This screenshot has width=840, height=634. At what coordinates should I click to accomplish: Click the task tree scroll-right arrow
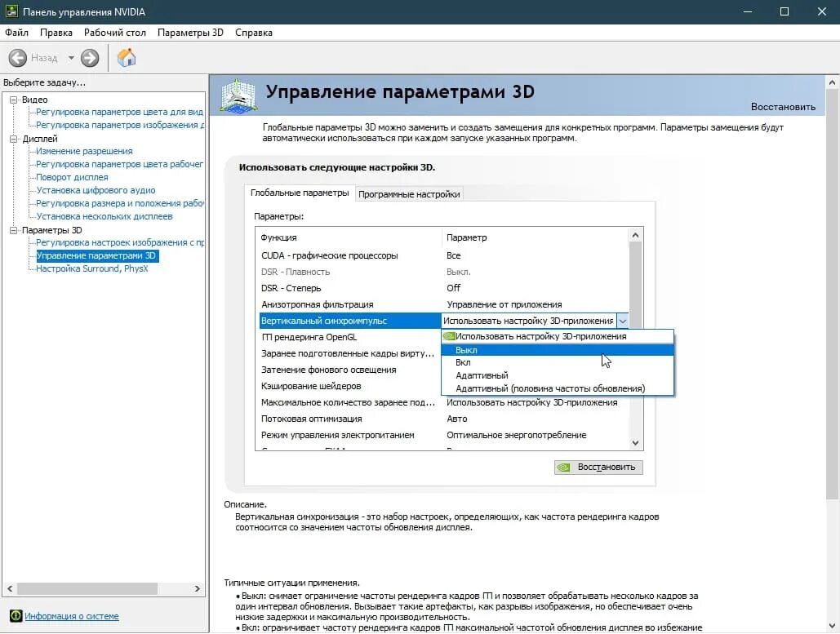tap(198, 588)
